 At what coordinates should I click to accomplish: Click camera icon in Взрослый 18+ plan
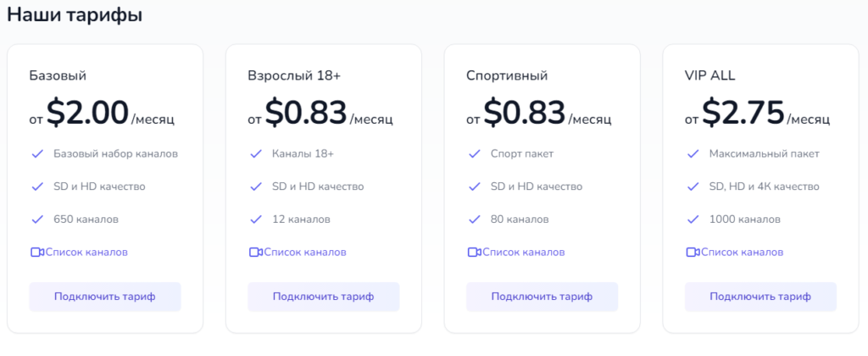(255, 252)
